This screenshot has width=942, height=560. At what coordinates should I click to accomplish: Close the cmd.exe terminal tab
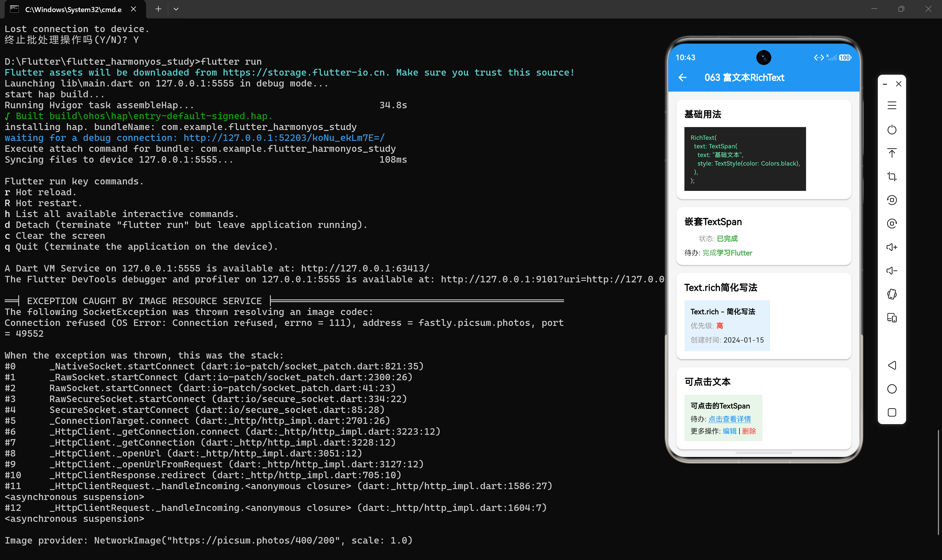pyautogui.click(x=133, y=9)
